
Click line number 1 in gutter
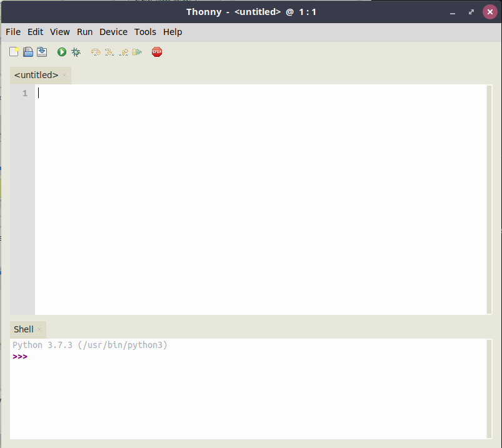[x=25, y=94]
